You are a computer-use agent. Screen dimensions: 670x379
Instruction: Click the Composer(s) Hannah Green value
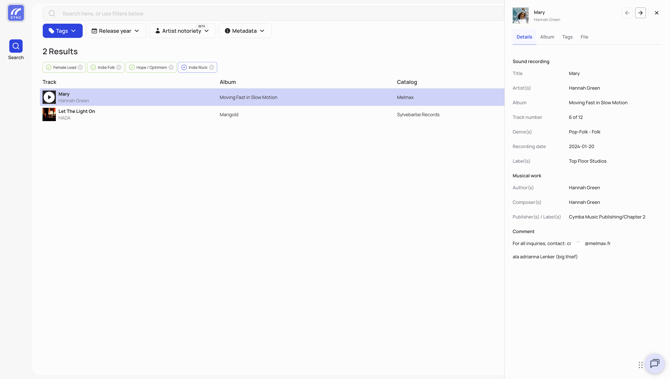[x=584, y=202]
